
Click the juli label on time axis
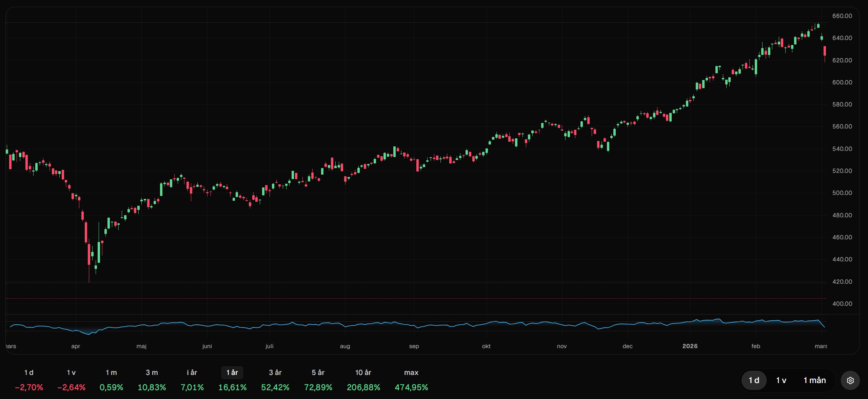click(269, 346)
